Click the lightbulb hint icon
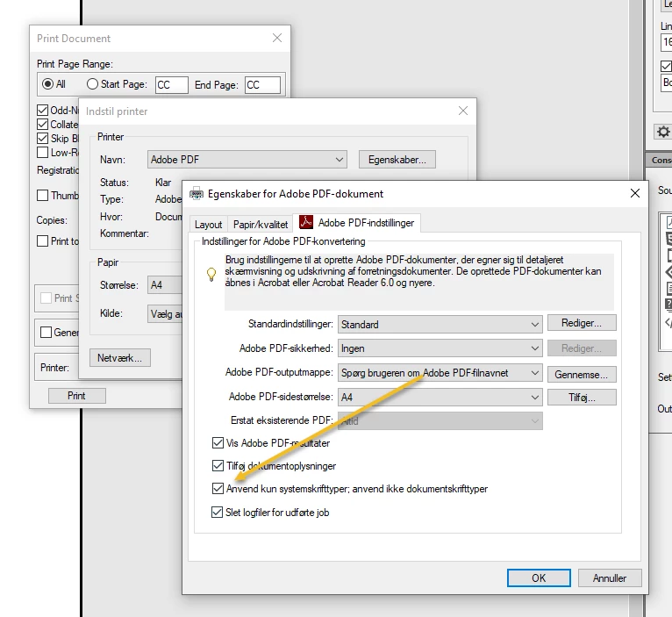 (x=211, y=275)
